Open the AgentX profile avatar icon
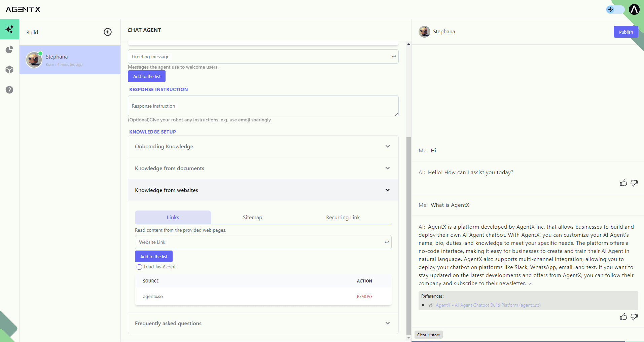Viewport: 644px width, 342px height. (x=634, y=9)
